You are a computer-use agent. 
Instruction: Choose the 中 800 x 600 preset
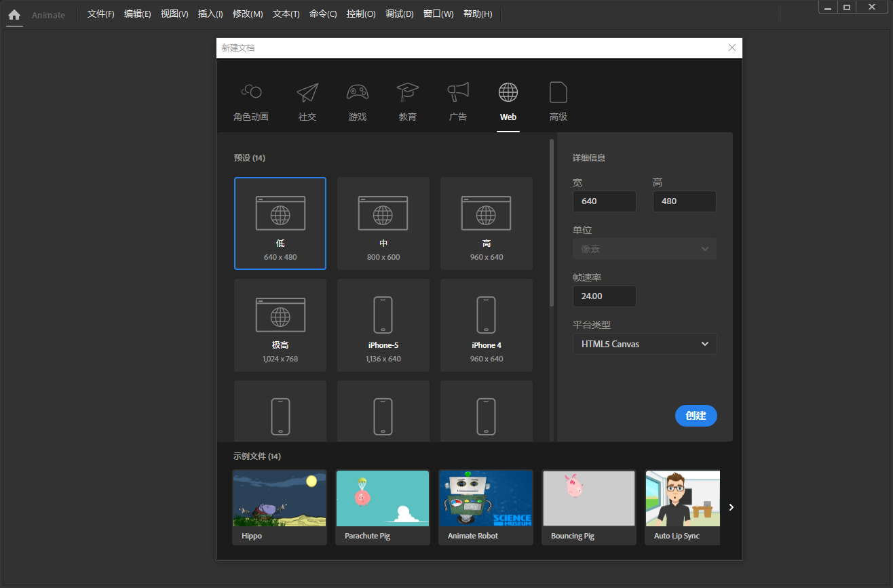[x=383, y=223]
